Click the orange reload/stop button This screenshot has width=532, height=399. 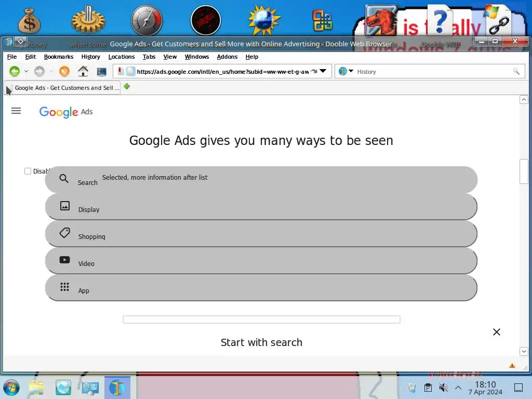pos(64,71)
